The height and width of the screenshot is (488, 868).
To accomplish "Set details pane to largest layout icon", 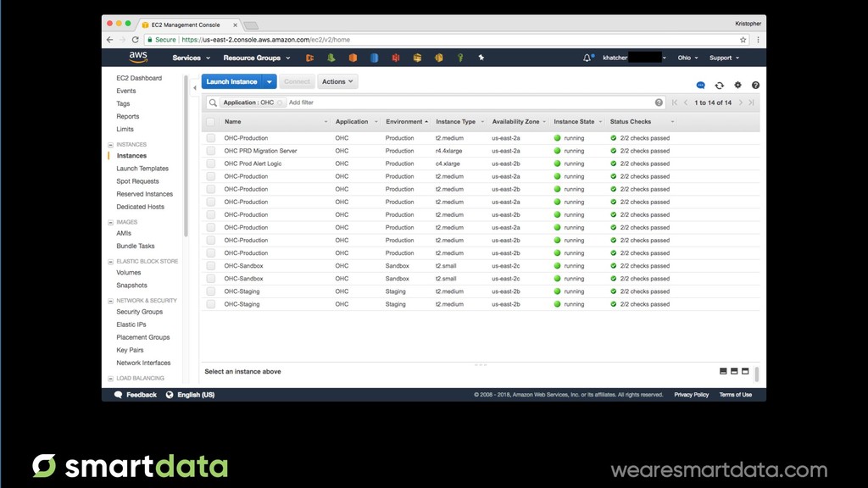I will tap(745, 371).
